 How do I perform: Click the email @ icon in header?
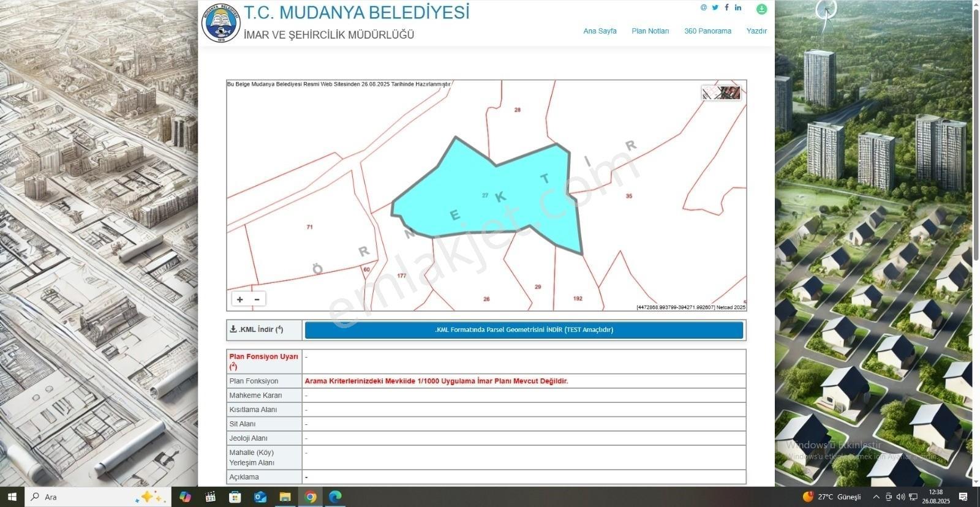click(x=704, y=7)
